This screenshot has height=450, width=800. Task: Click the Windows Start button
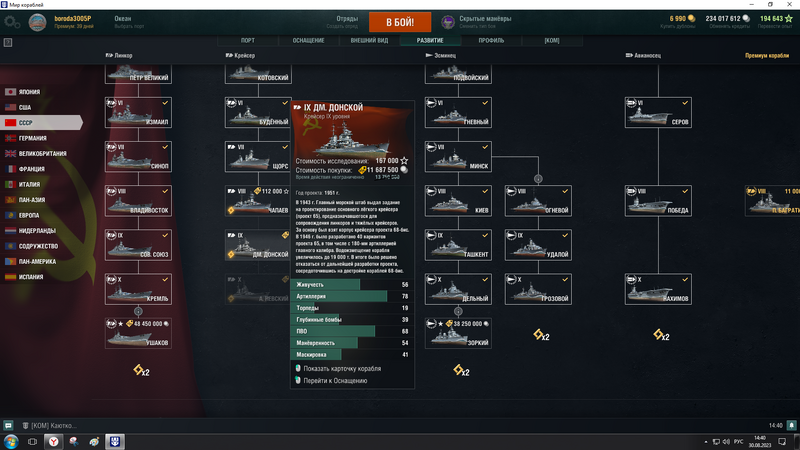click(x=11, y=441)
